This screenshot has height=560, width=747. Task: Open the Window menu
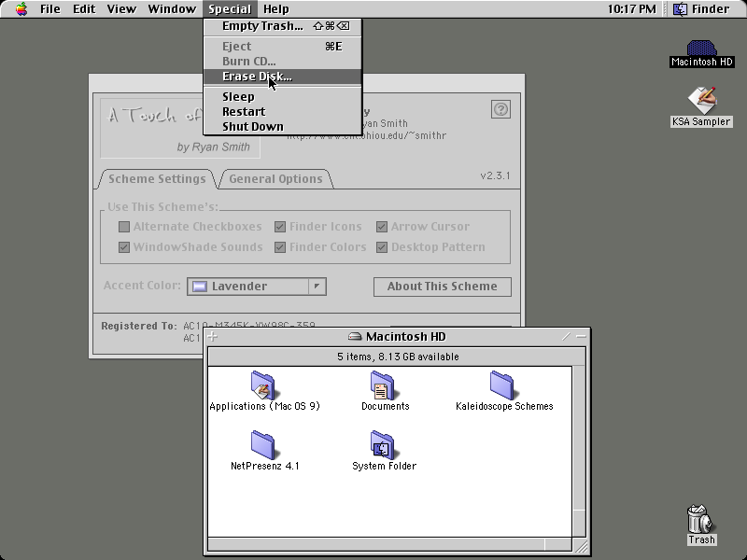(x=172, y=9)
